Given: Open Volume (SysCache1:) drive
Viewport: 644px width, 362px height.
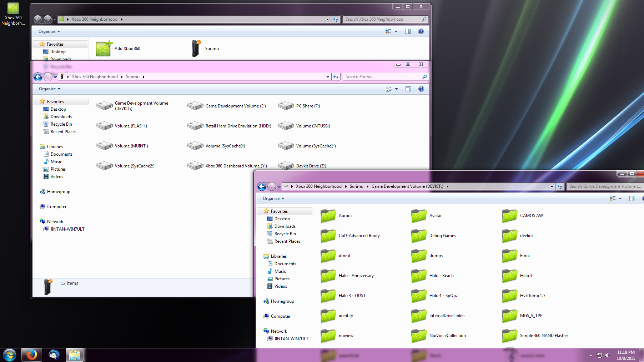Looking at the screenshot, I should (x=307, y=146).
